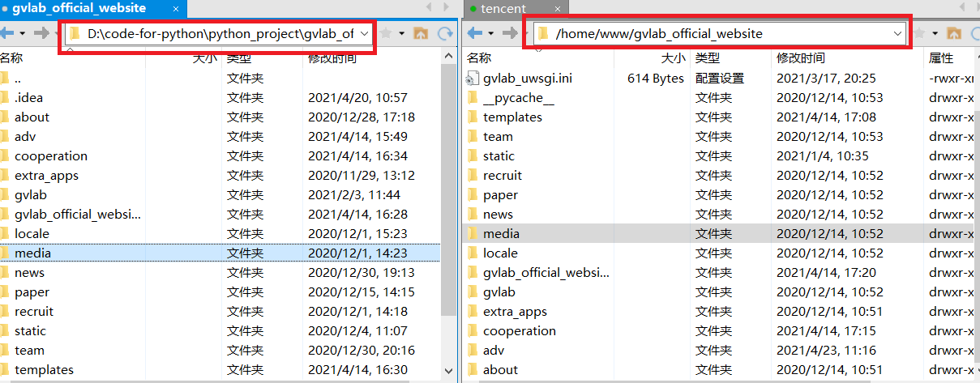Expand the local path D:\code-for-python dropdown
The image size is (980, 383).
tap(364, 33)
